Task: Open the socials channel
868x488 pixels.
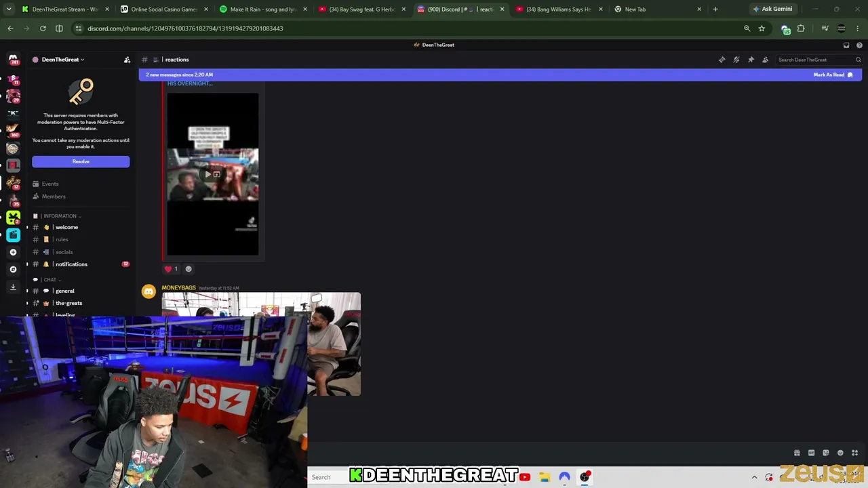Action: [x=64, y=252]
